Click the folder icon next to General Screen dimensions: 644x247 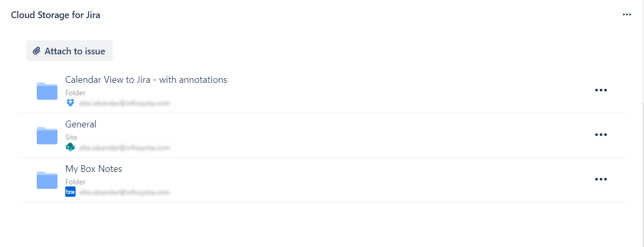coord(47,136)
